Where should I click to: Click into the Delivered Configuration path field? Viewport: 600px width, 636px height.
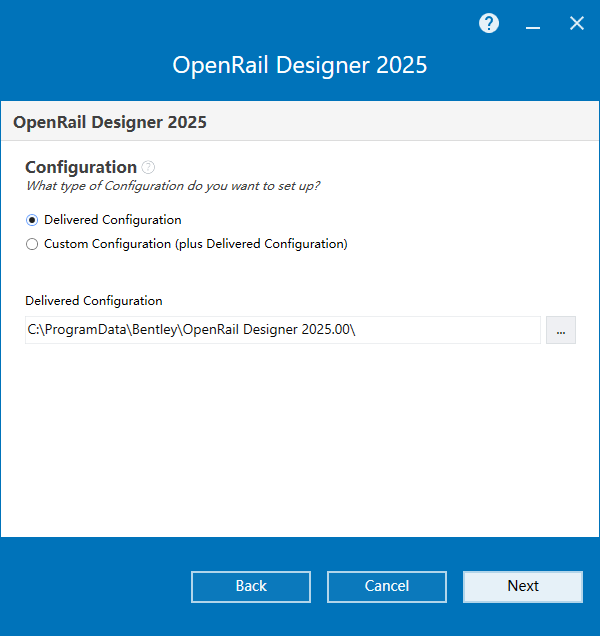click(282, 330)
